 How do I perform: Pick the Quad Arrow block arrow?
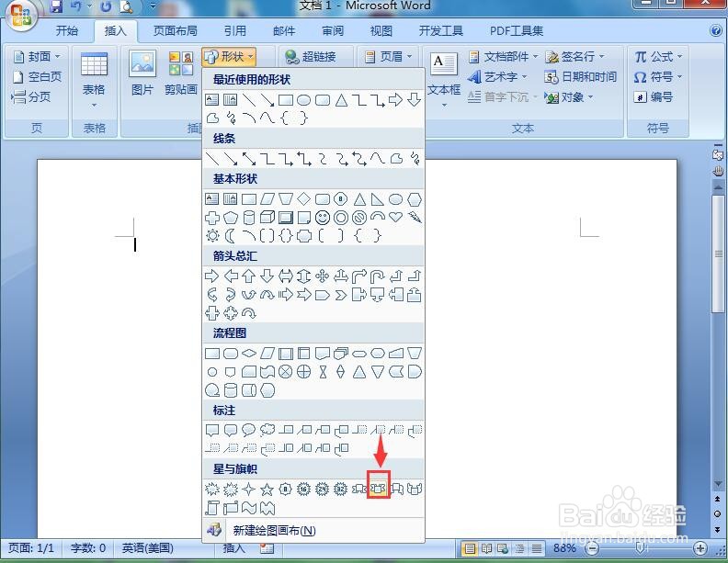[x=323, y=276]
